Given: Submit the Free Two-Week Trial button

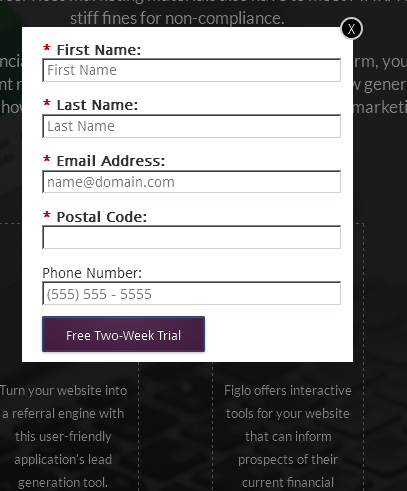Looking at the screenshot, I should (123, 334).
